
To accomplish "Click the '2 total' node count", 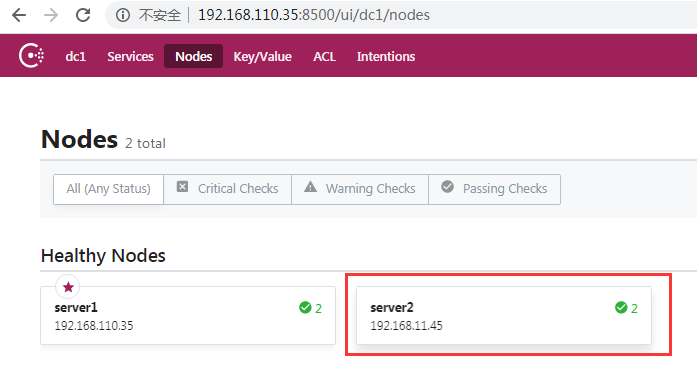I will click(x=145, y=143).
